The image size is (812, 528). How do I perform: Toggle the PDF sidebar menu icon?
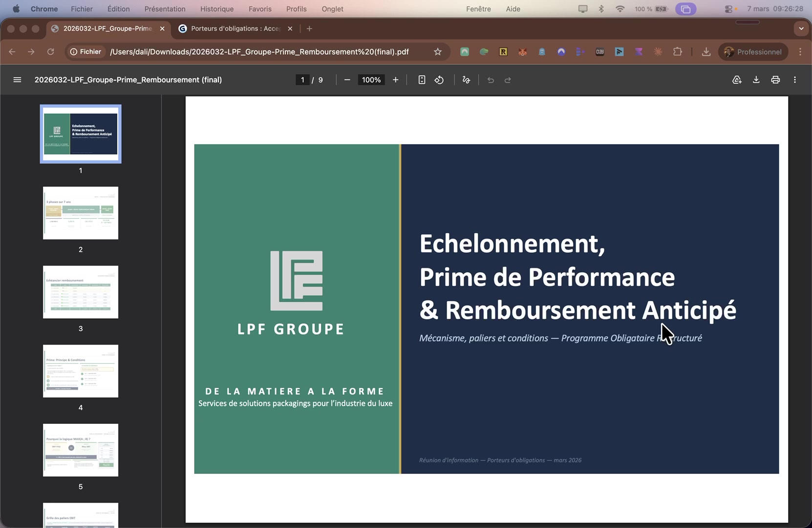[x=17, y=80]
